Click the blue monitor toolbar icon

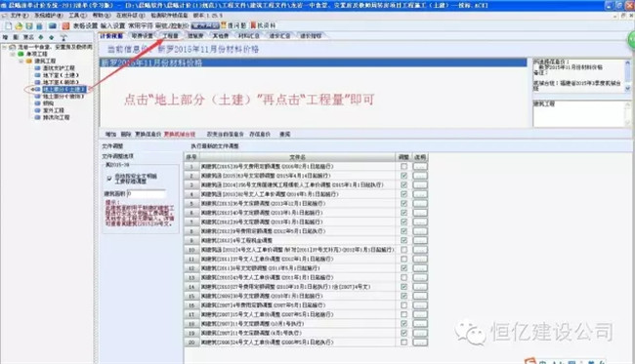(x=53, y=26)
